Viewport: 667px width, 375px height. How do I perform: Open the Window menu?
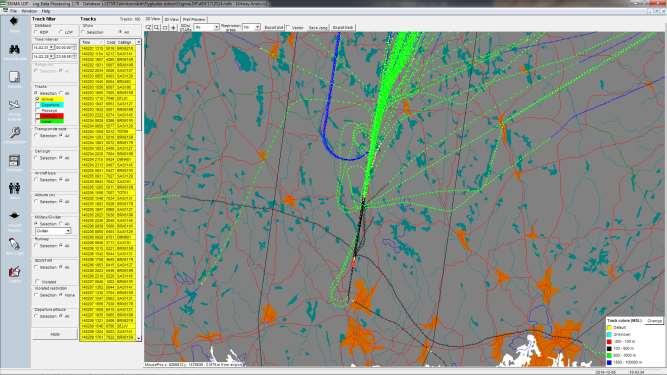[29, 11]
